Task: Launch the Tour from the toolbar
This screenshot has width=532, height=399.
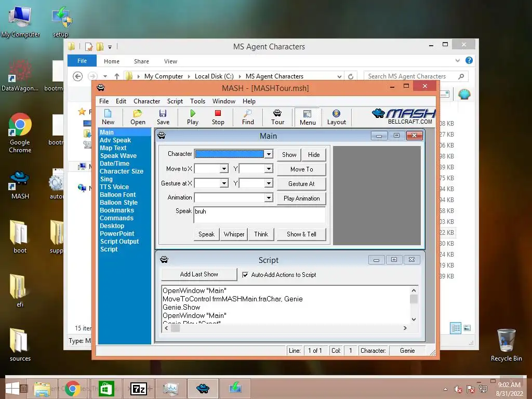Action: pos(277,117)
